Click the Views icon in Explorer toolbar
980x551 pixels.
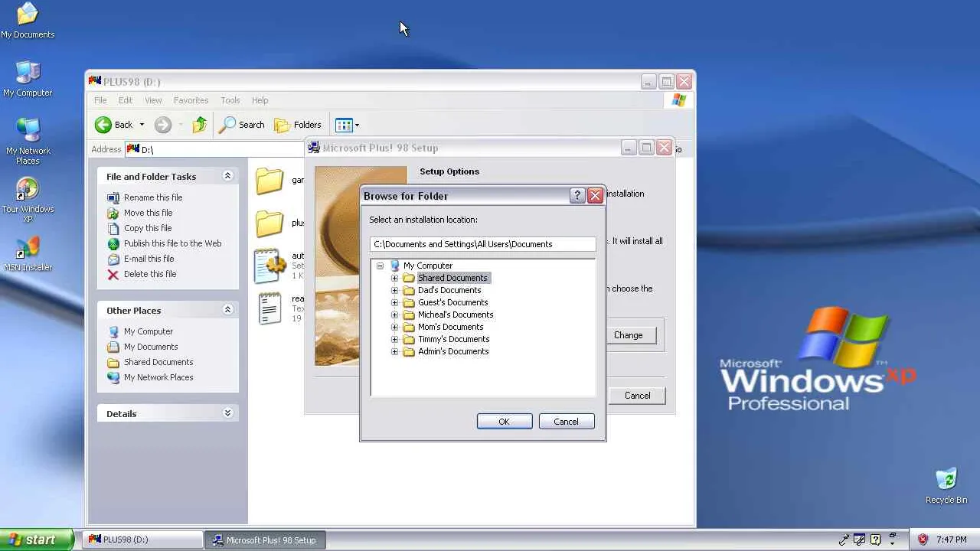point(344,125)
